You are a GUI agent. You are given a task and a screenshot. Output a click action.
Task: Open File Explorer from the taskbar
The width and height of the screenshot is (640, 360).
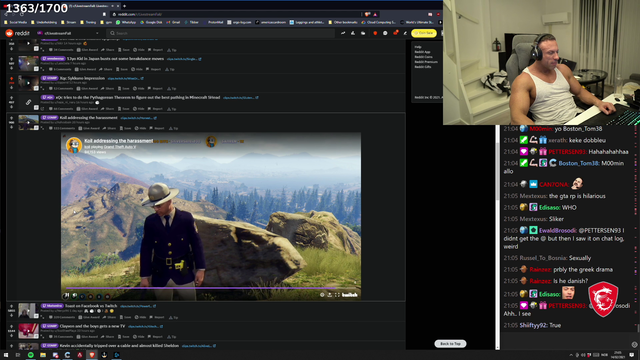[x=43, y=355]
